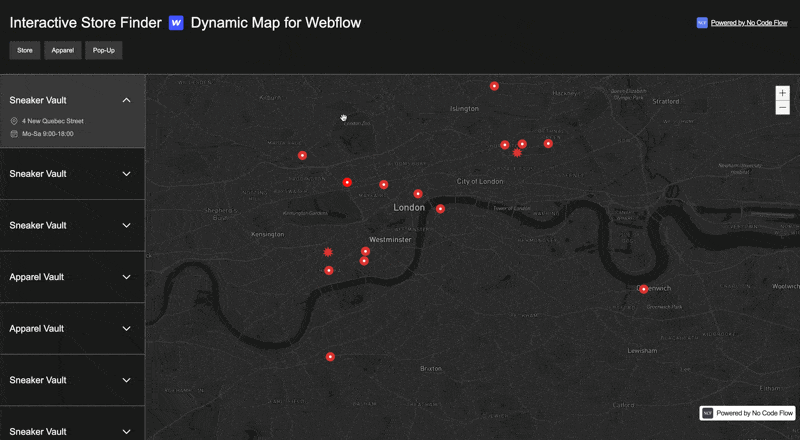Click the Powered by No Code Flow badge on map
800x440 pixels.
click(747, 413)
